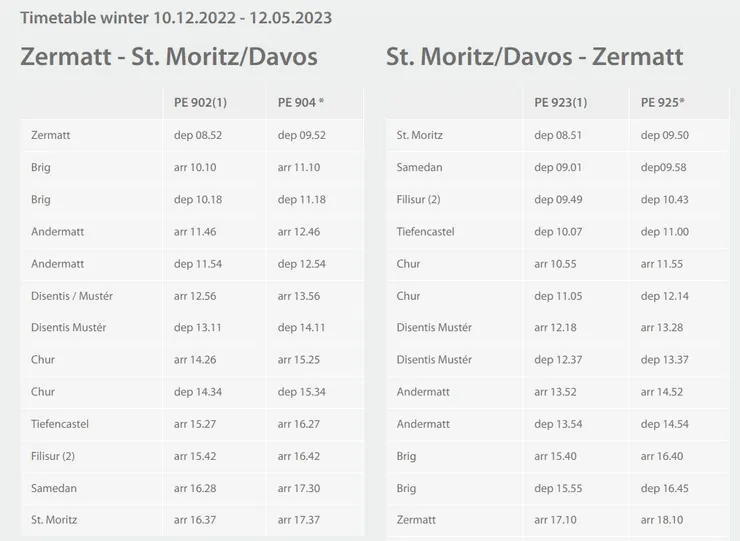Click the arr 15.27 Tiefencastel arrival time
The height and width of the screenshot is (541, 740).
198,424
